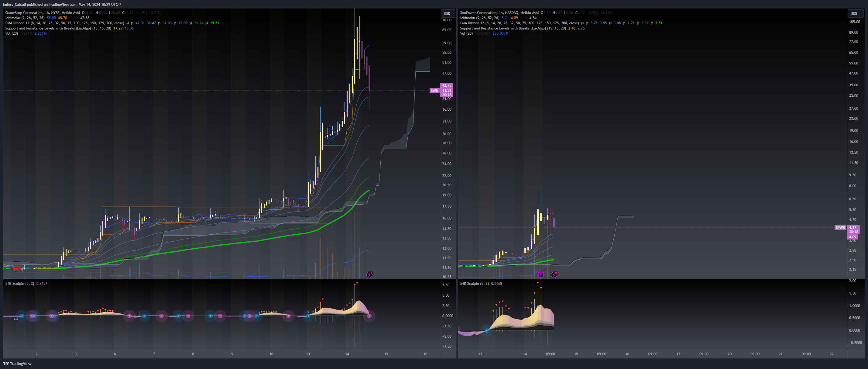Click the 2.15 price level on SunPower axis
The image size is (868, 369).
pos(853,270)
